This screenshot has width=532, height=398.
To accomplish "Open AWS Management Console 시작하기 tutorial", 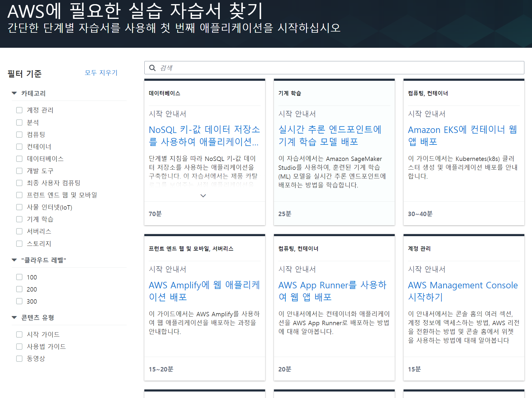I will point(463,291).
